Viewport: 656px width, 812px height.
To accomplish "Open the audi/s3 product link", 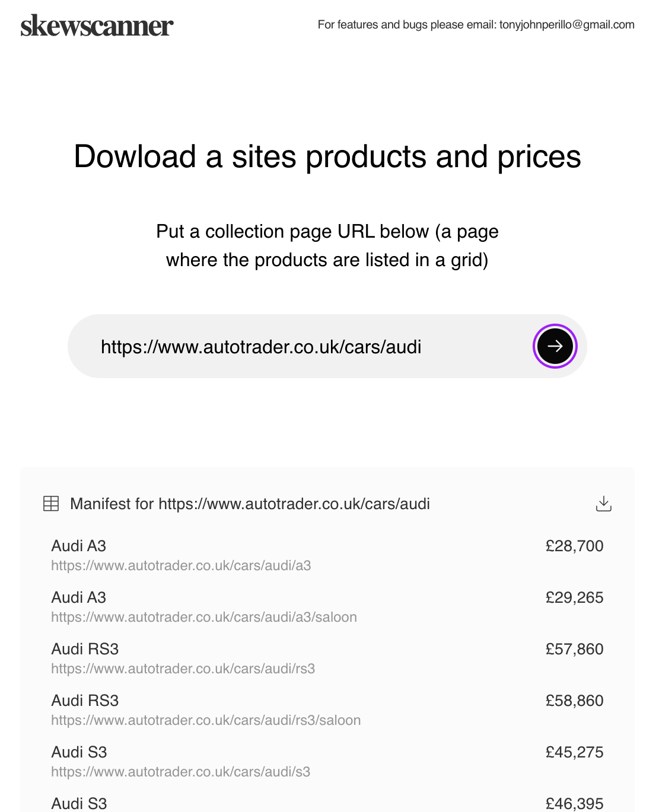I will coord(180,772).
